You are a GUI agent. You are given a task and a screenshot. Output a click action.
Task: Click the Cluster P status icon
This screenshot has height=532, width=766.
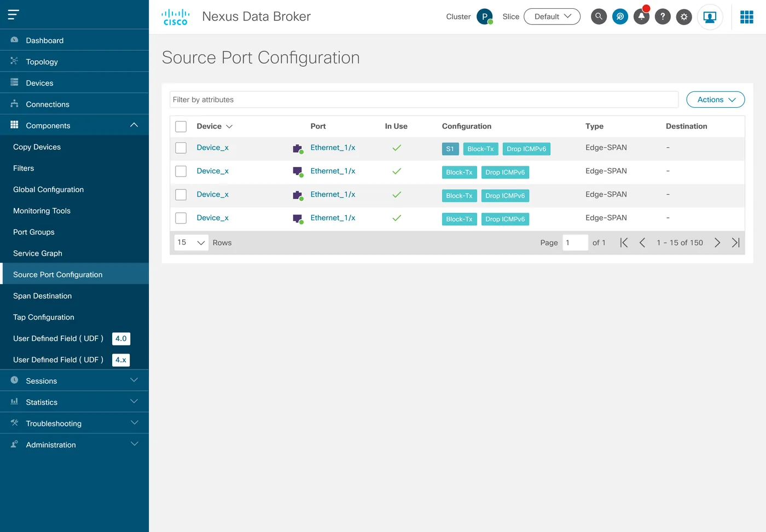coord(485,16)
